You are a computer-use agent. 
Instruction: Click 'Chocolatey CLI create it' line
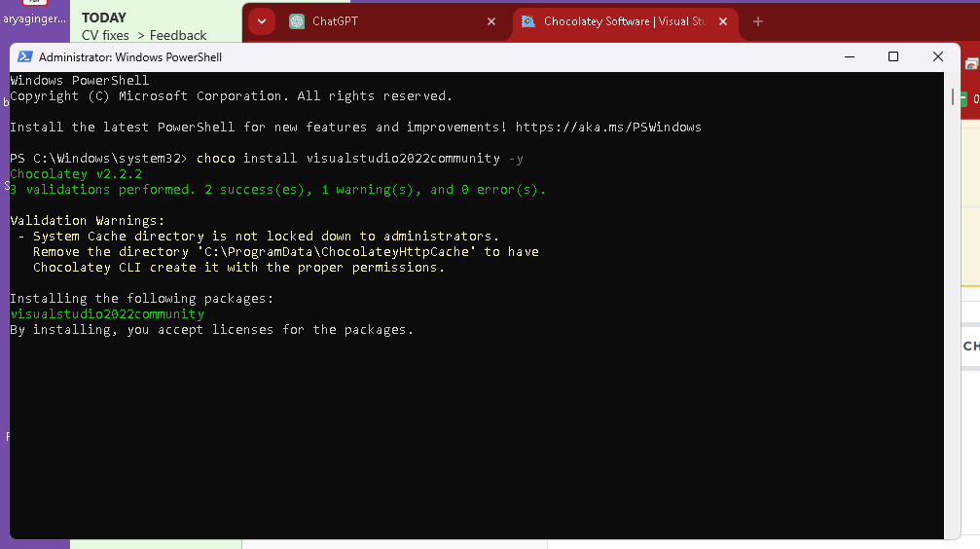[x=238, y=268]
